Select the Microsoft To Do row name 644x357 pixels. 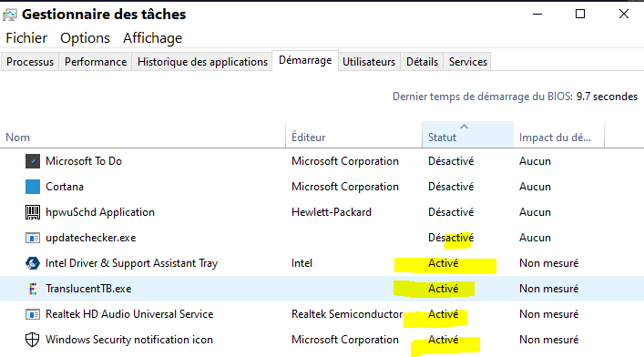click(x=84, y=161)
